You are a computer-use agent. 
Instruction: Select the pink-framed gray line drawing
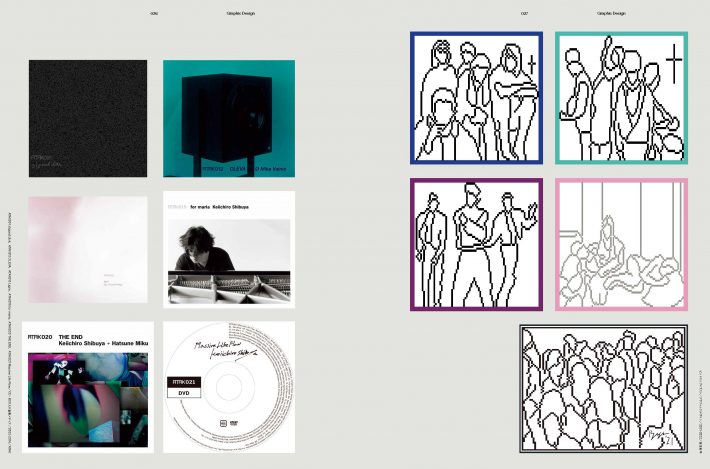[x=621, y=244]
